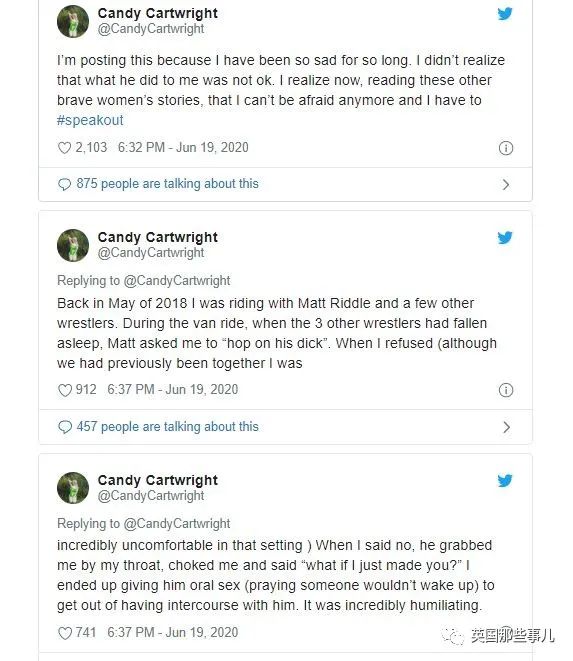
Task: Open timestamp 6:32 PM - Jun 19, 2020
Action: click(183, 148)
